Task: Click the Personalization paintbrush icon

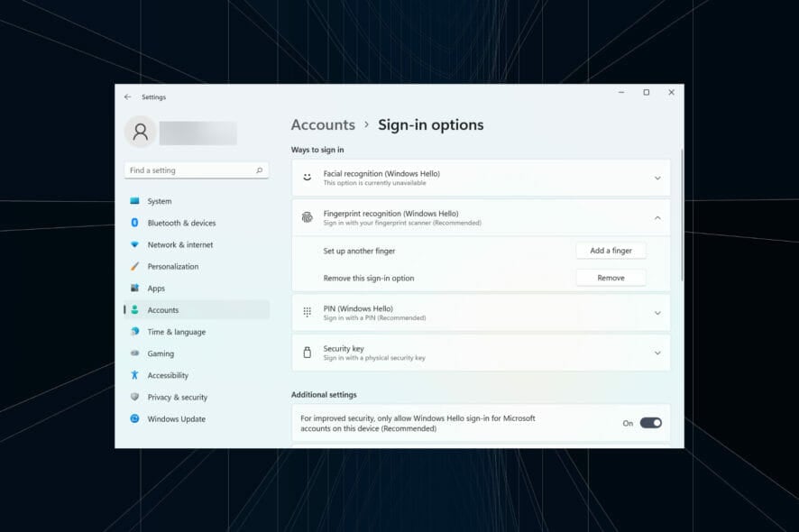Action: (134, 266)
